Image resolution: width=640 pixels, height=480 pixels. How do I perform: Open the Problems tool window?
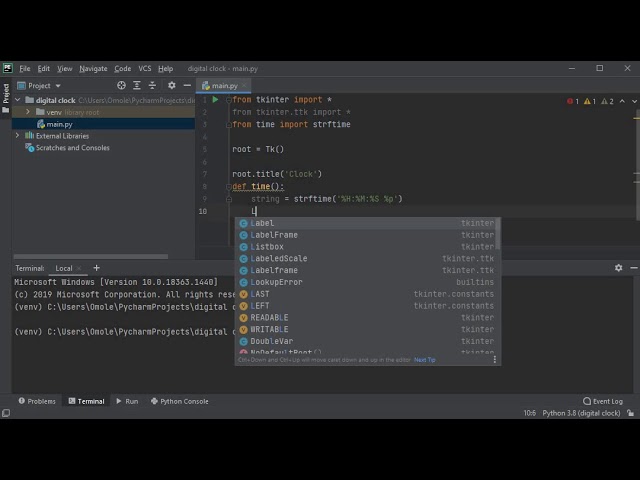(x=37, y=401)
